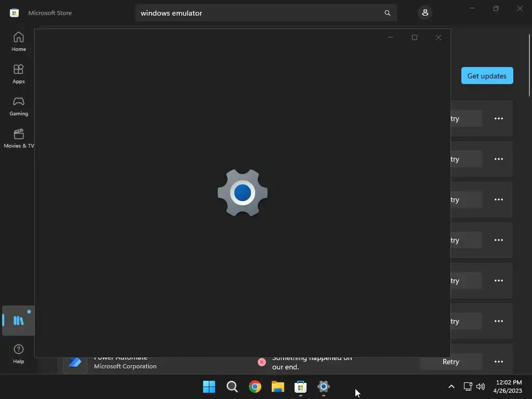The height and width of the screenshot is (399, 532).
Task: Open more options for Power Automate row
Action: coord(498,362)
